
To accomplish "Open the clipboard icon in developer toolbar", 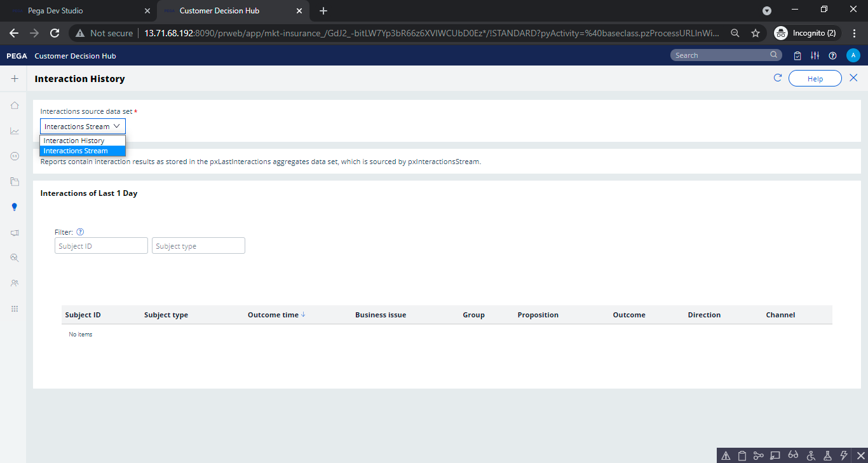I will pos(742,455).
